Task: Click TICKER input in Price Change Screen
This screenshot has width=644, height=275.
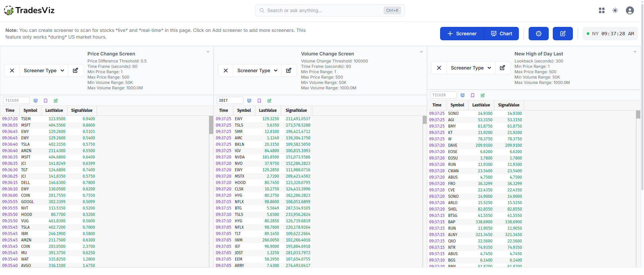Action: coord(16,100)
